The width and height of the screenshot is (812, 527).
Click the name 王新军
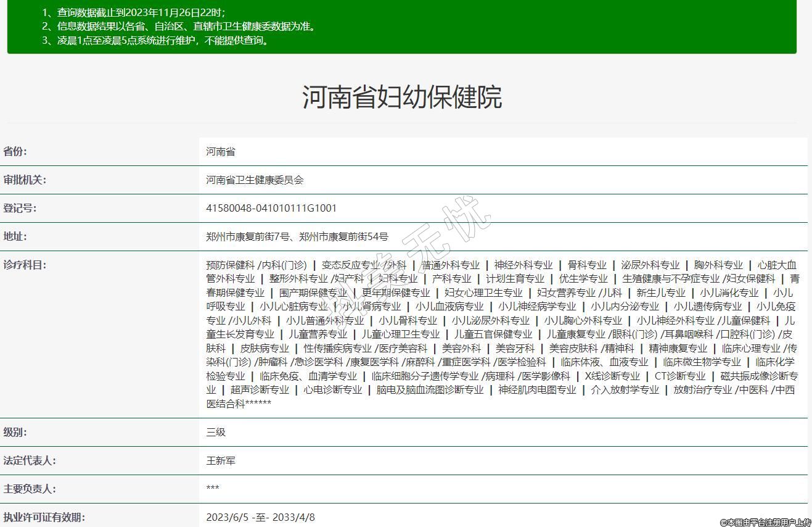[221, 461]
